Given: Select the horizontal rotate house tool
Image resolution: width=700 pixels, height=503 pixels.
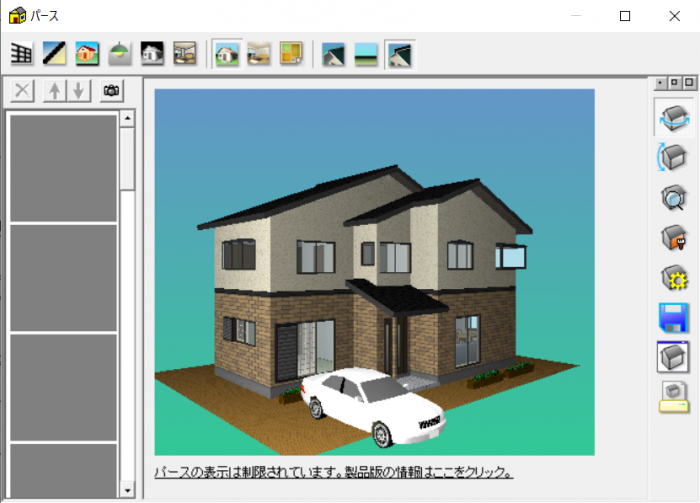Looking at the screenshot, I should pos(674,117).
